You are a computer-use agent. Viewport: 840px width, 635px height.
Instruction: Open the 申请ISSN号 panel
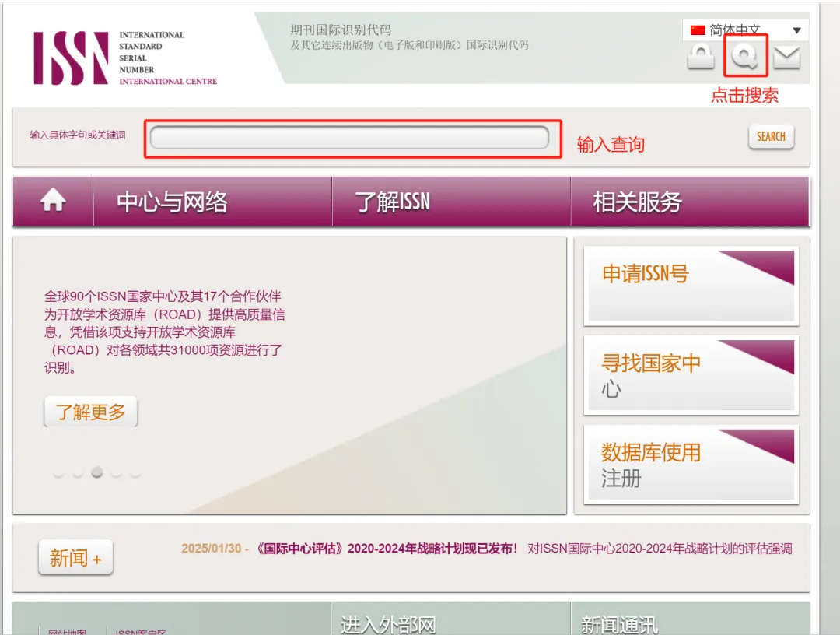[691, 286]
